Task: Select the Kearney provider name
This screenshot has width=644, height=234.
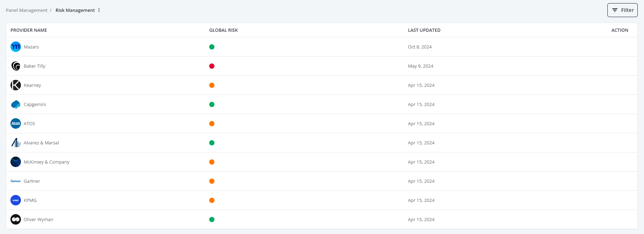Action: point(32,85)
